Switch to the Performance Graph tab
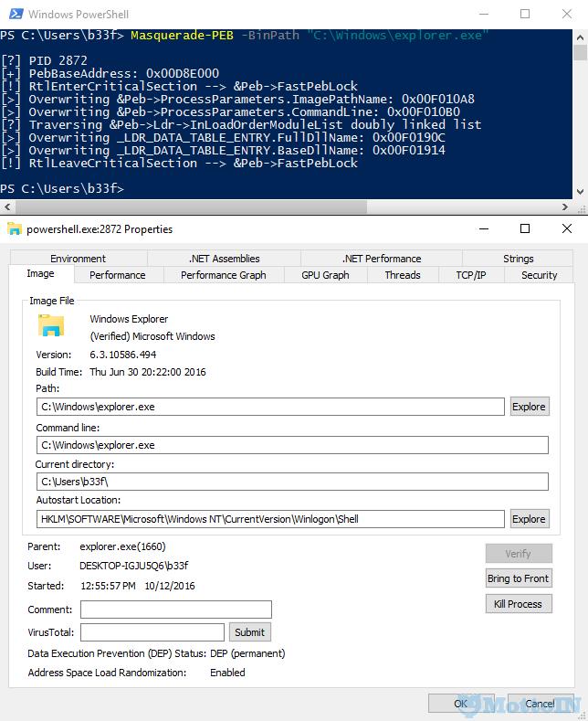Image resolution: width=588 pixels, height=721 pixels. tap(224, 275)
